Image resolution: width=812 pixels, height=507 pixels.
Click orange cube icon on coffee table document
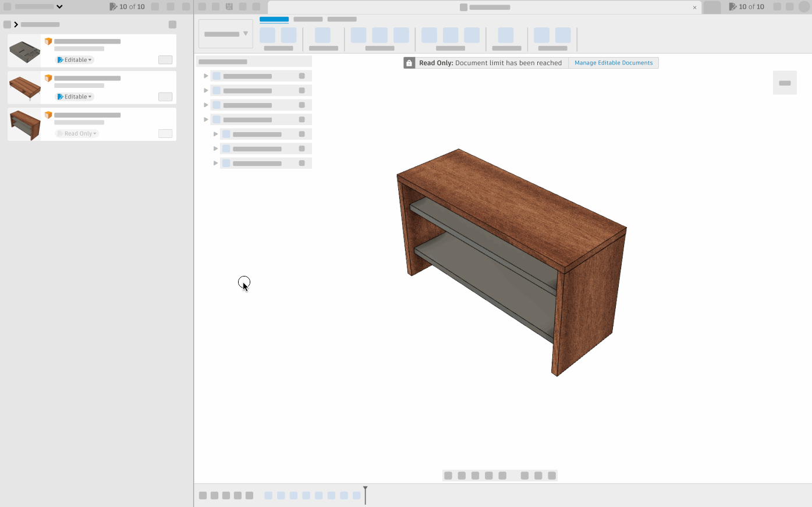pyautogui.click(x=48, y=78)
